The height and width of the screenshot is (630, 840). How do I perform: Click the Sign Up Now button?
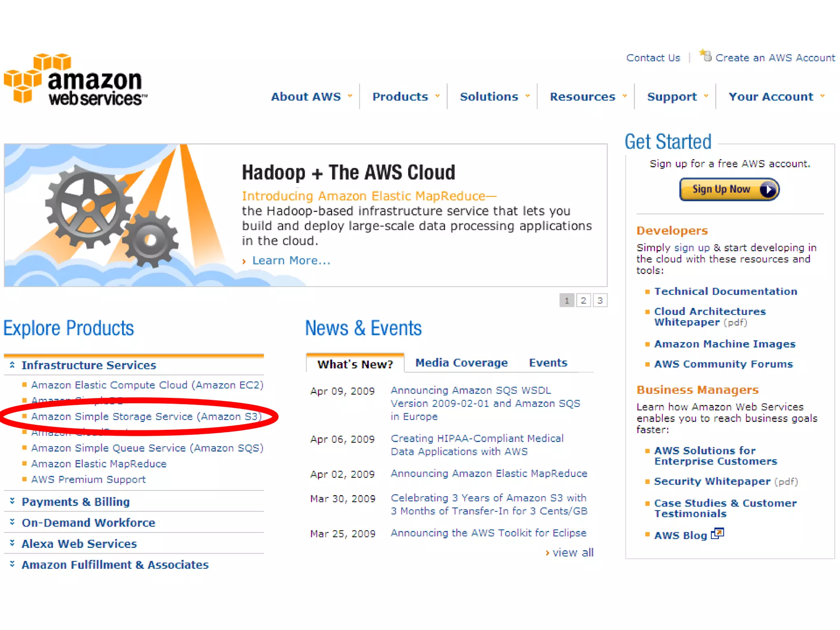tap(729, 189)
